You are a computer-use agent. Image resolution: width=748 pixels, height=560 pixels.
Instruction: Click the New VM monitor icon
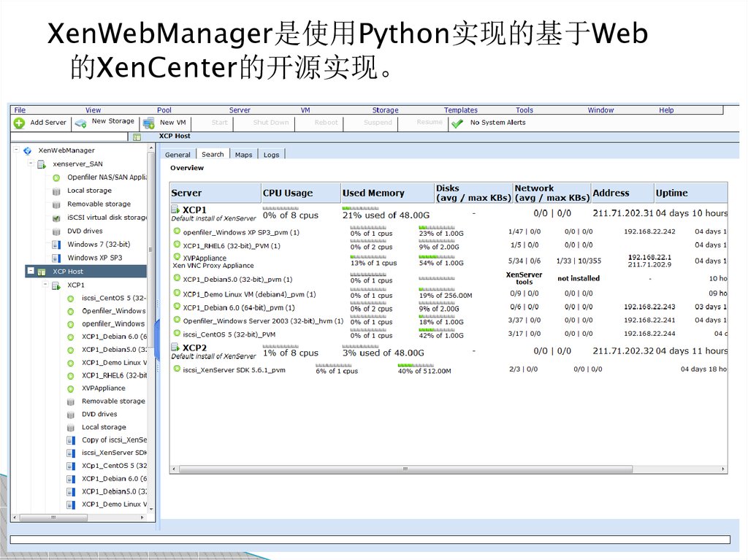pyautogui.click(x=149, y=123)
